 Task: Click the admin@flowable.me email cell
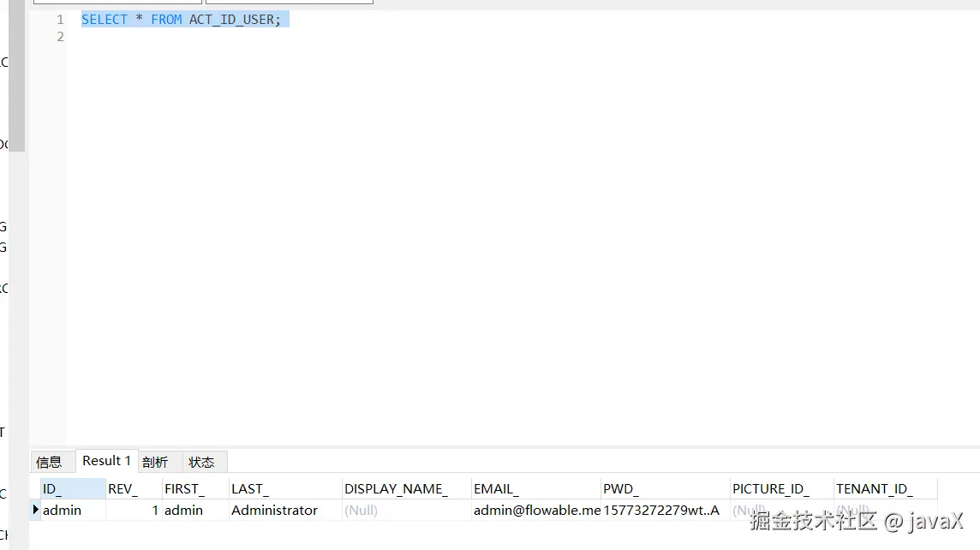(535, 510)
